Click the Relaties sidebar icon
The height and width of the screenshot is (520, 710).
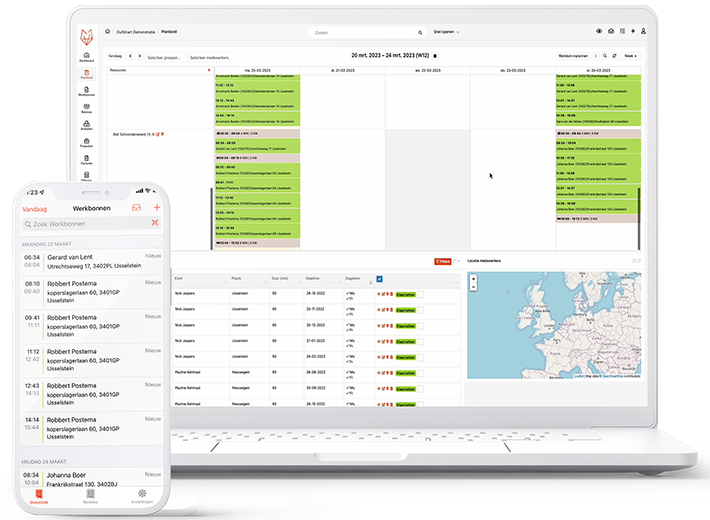pos(86,107)
